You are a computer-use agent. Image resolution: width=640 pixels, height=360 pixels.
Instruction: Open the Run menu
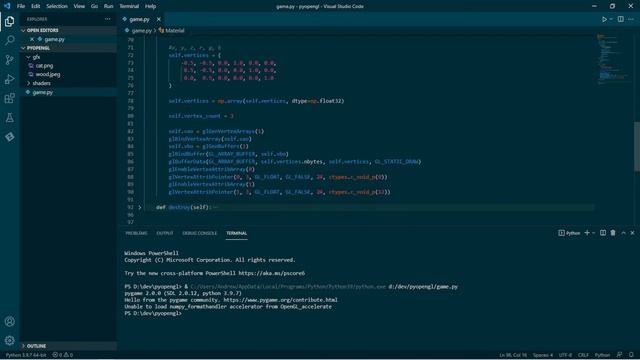109,6
